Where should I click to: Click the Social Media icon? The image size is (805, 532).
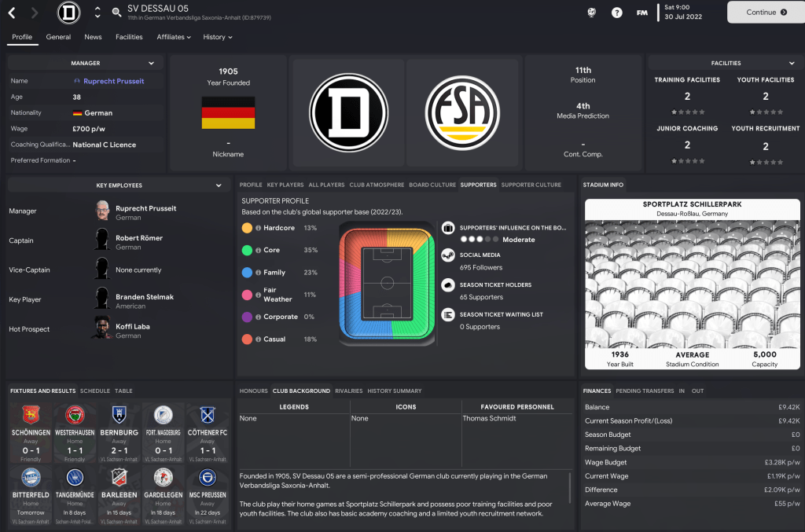point(447,255)
